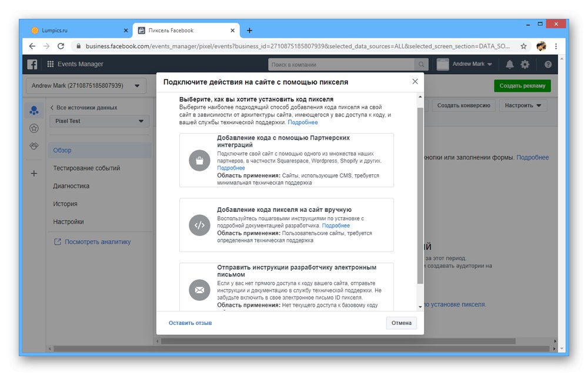Click the search magnifier icon
Screen dimensions: 588x375
tap(421, 65)
